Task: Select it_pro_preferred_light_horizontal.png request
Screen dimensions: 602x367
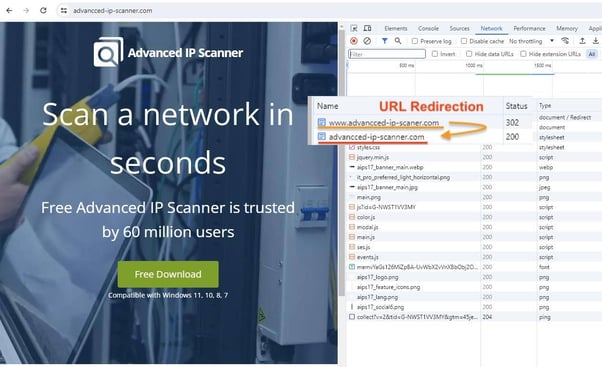Action: coord(403,177)
